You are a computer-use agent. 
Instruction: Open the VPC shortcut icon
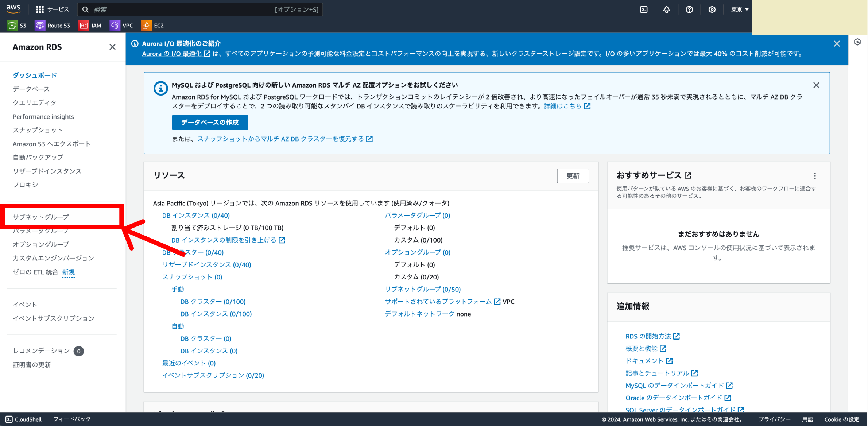(115, 25)
